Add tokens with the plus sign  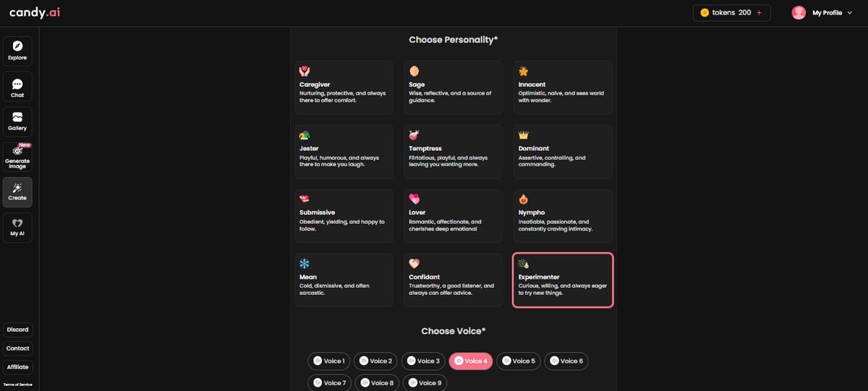[x=759, y=13]
